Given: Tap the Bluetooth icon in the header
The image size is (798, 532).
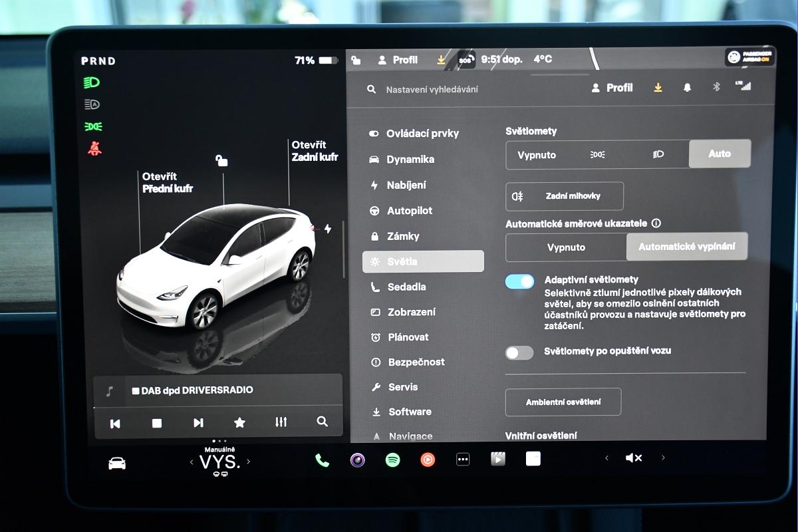Looking at the screenshot, I should (x=716, y=87).
